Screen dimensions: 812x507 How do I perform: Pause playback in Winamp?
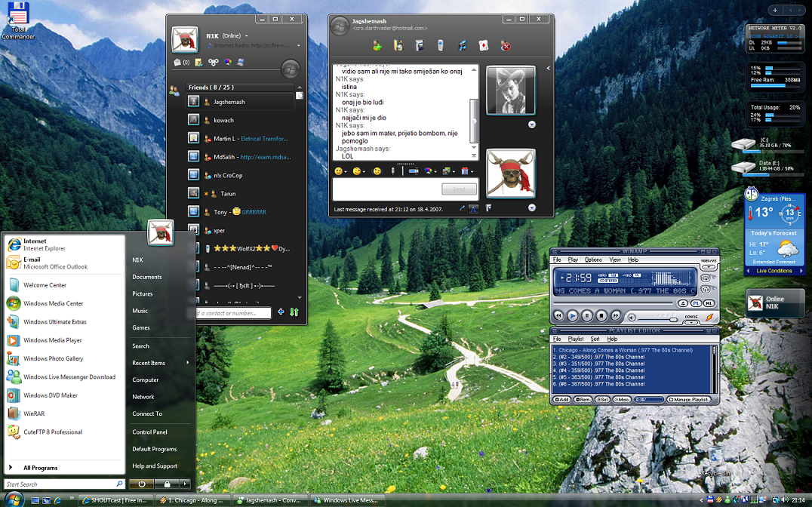(x=586, y=315)
